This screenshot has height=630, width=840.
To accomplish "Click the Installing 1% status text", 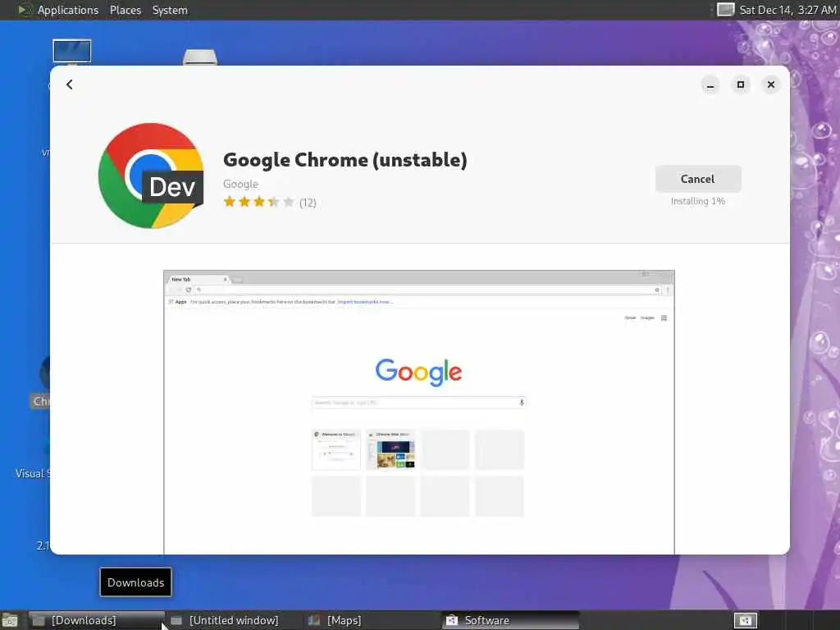I will (x=698, y=201).
